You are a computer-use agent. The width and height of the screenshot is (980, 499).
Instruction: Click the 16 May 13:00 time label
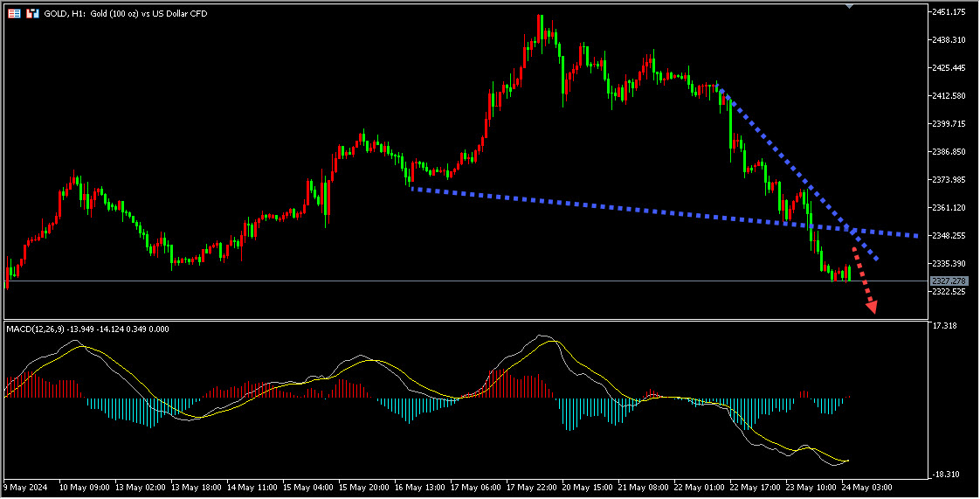click(x=420, y=487)
